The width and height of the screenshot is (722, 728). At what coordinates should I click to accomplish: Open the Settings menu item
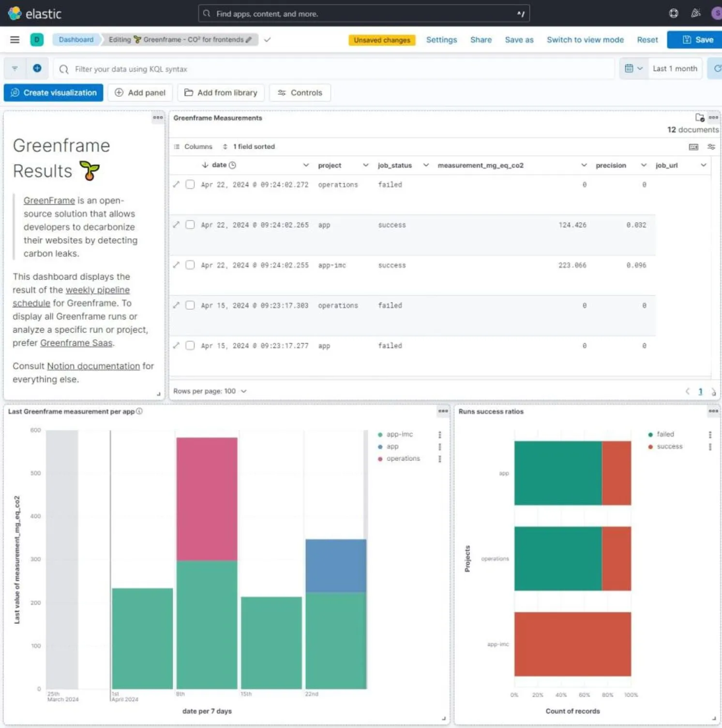coord(441,40)
